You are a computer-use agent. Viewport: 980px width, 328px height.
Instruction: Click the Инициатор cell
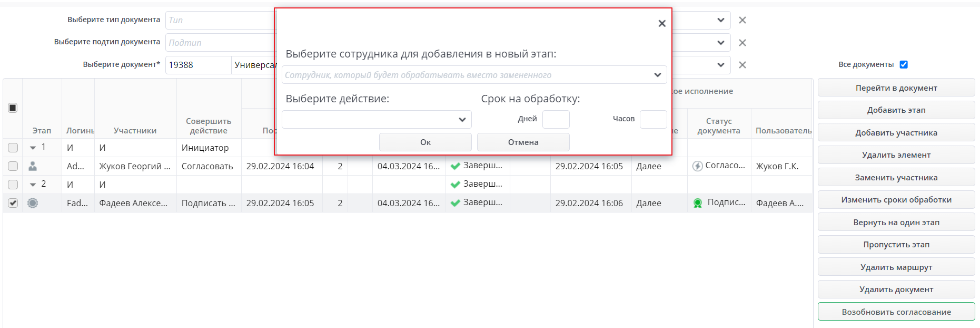tap(209, 148)
